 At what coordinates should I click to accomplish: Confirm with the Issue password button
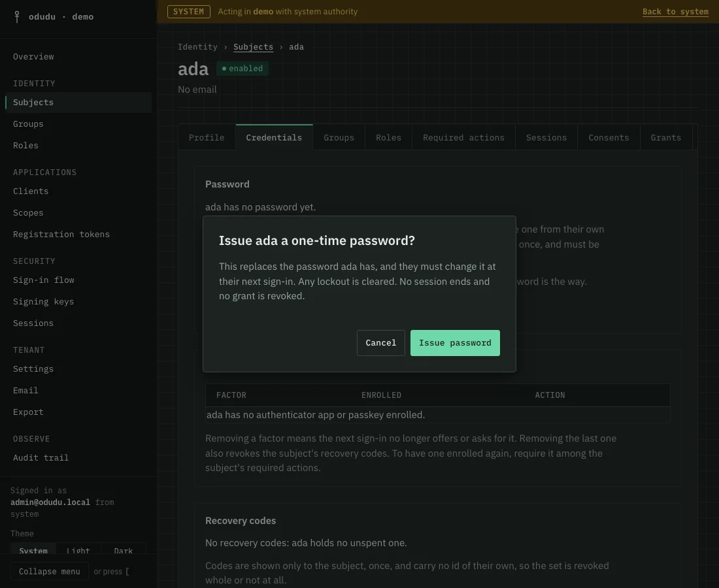pyautogui.click(x=455, y=343)
